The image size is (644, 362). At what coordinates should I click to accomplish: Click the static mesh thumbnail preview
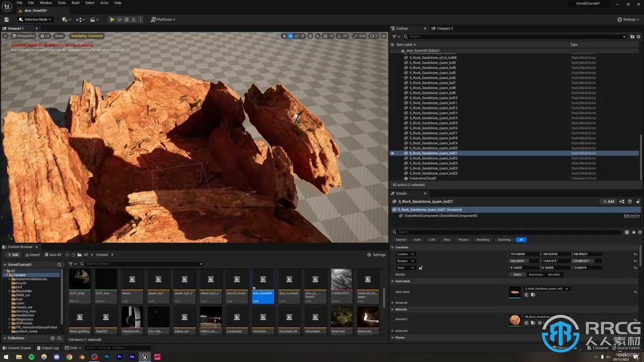[515, 292]
